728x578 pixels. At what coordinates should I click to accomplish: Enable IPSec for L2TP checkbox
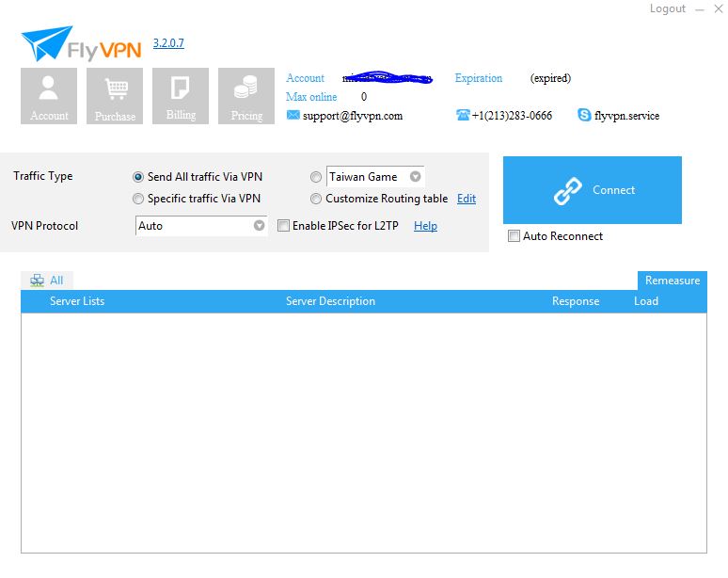pos(283,226)
